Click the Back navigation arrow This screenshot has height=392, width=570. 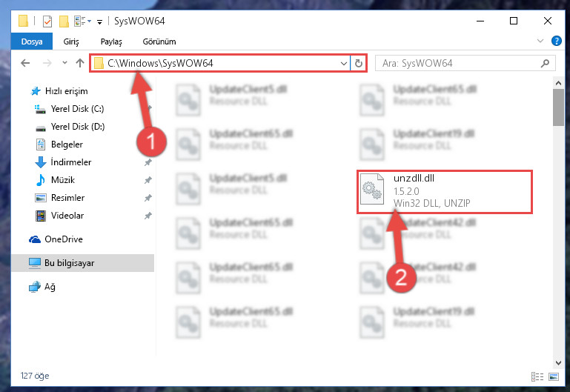pos(25,63)
